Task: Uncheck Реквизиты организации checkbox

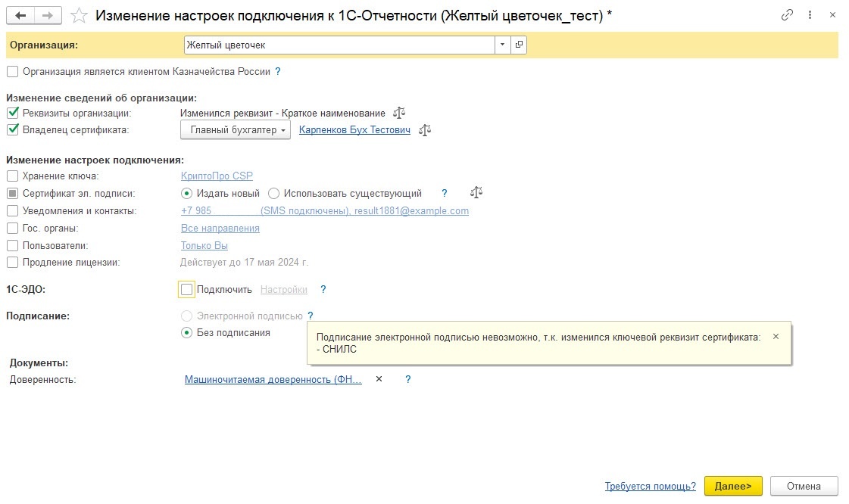Action: click(x=12, y=113)
